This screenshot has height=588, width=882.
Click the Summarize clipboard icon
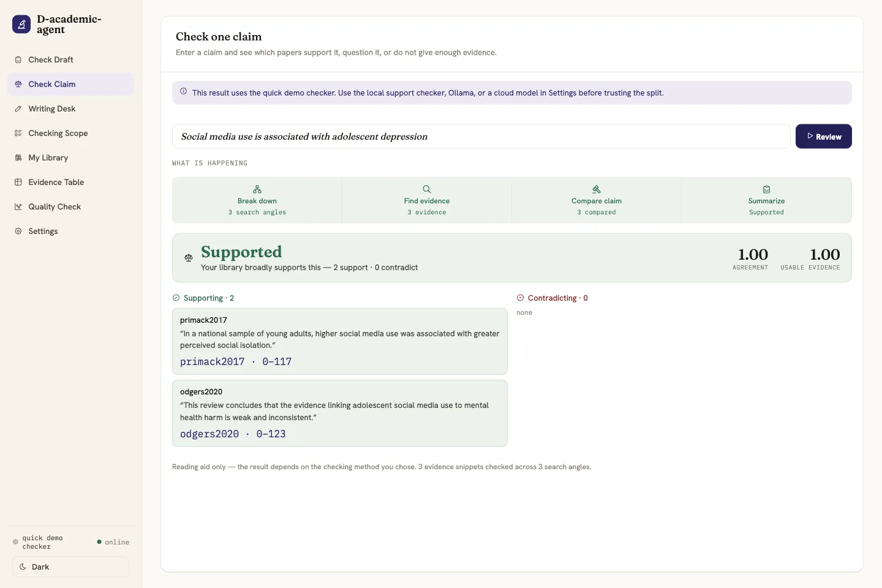[x=766, y=189]
